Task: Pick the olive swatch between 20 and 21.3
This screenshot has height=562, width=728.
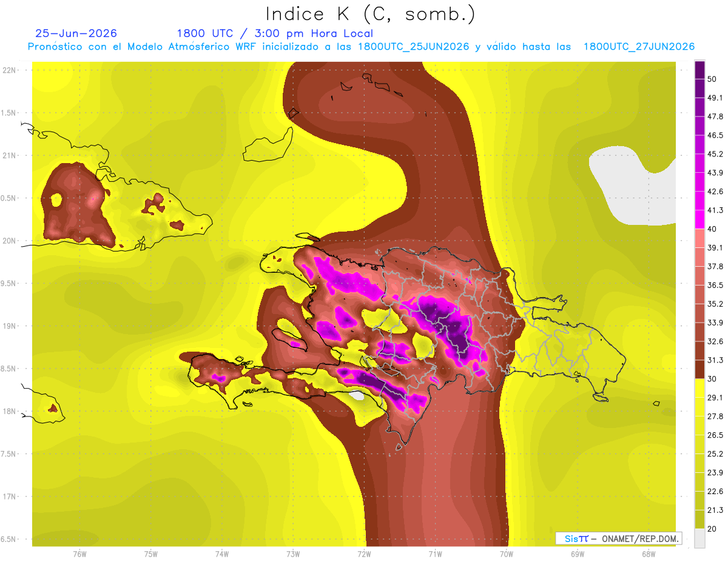Action: 699,520
